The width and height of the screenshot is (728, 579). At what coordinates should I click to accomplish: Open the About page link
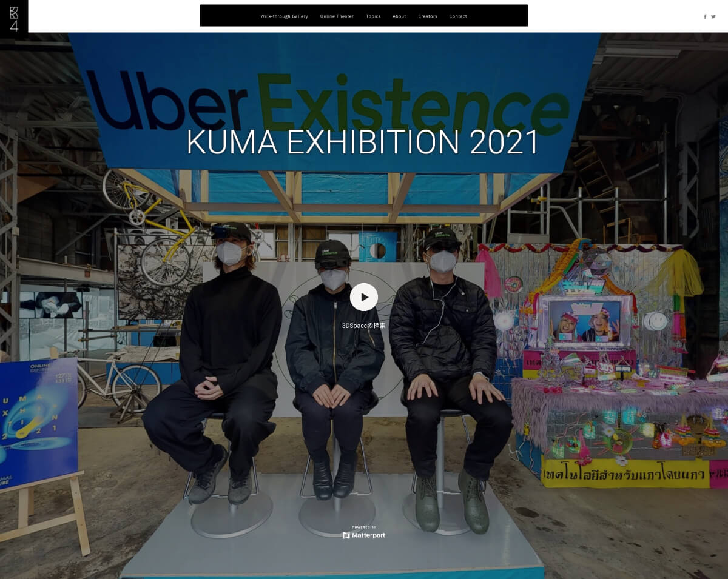(x=399, y=16)
